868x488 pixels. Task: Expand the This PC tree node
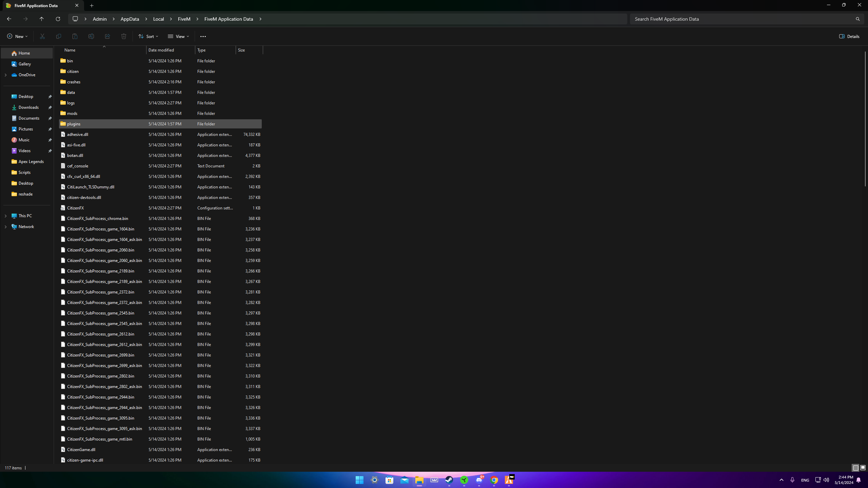[5, 216]
